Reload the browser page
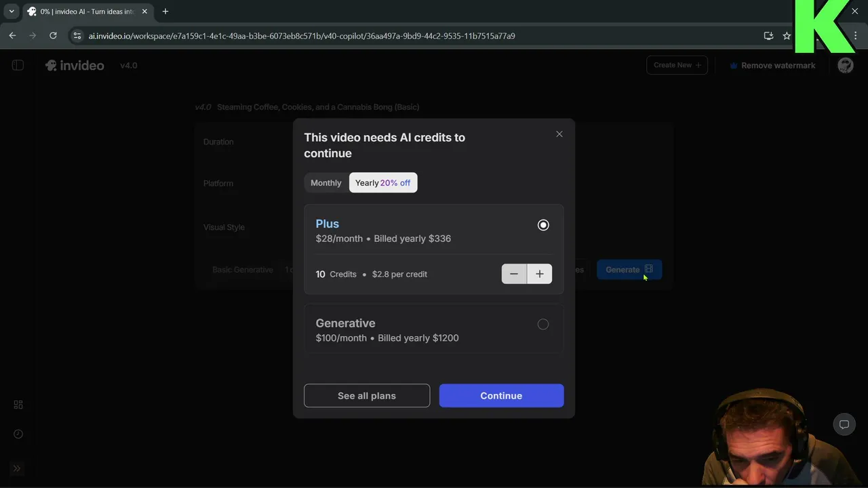Viewport: 868px width, 488px height. point(53,35)
